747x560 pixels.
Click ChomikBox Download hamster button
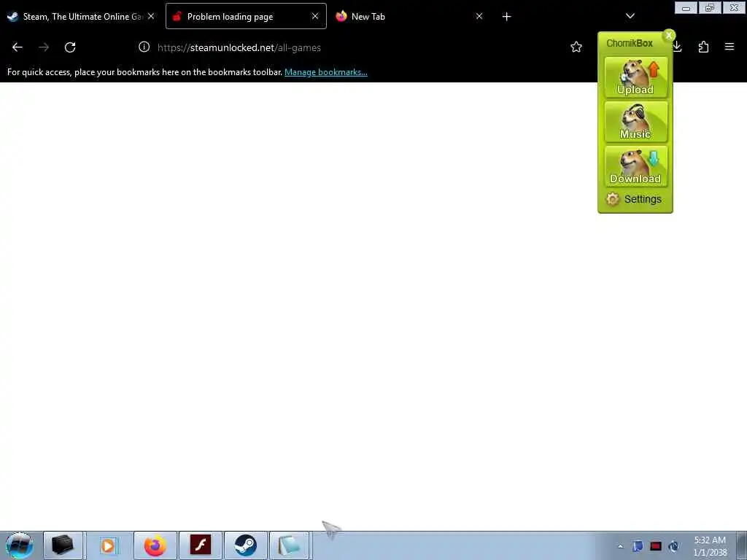coord(635,166)
